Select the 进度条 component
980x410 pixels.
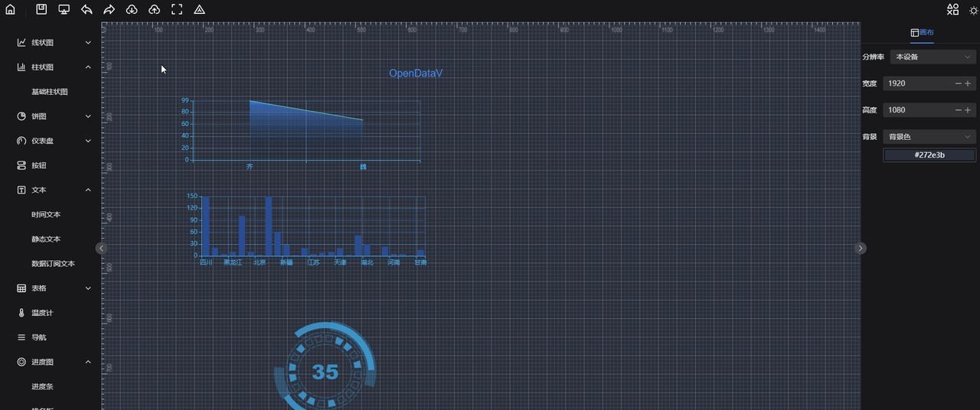(42, 387)
